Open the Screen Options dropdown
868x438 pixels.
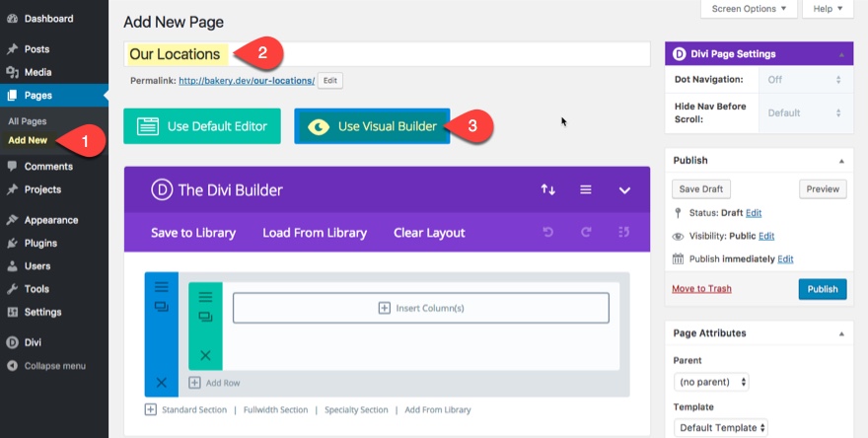(x=749, y=9)
